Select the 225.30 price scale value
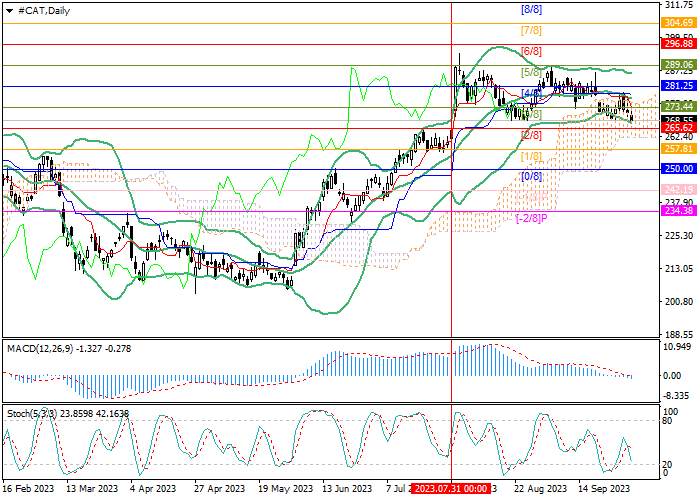This screenshot has height=500, width=700. 679,236
